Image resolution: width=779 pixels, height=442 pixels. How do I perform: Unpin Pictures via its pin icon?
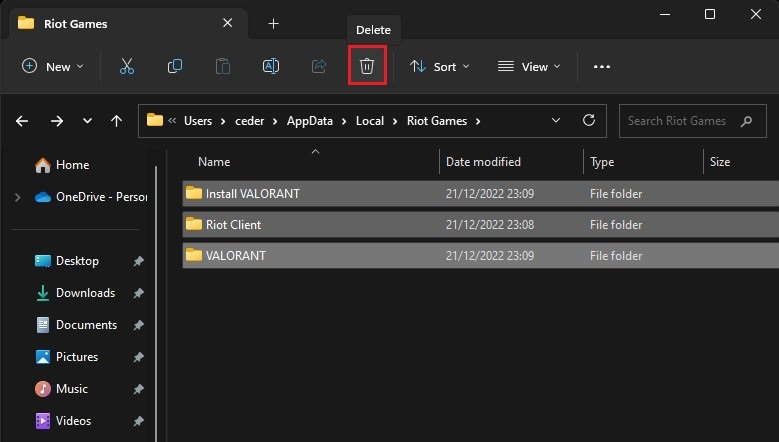tap(138, 357)
